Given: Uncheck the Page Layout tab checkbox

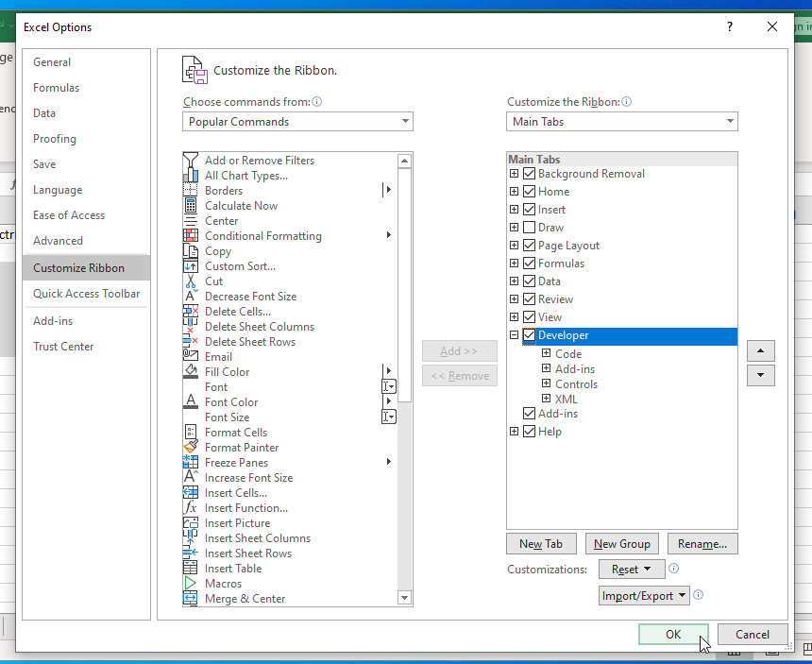Looking at the screenshot, I should (529, 246).
